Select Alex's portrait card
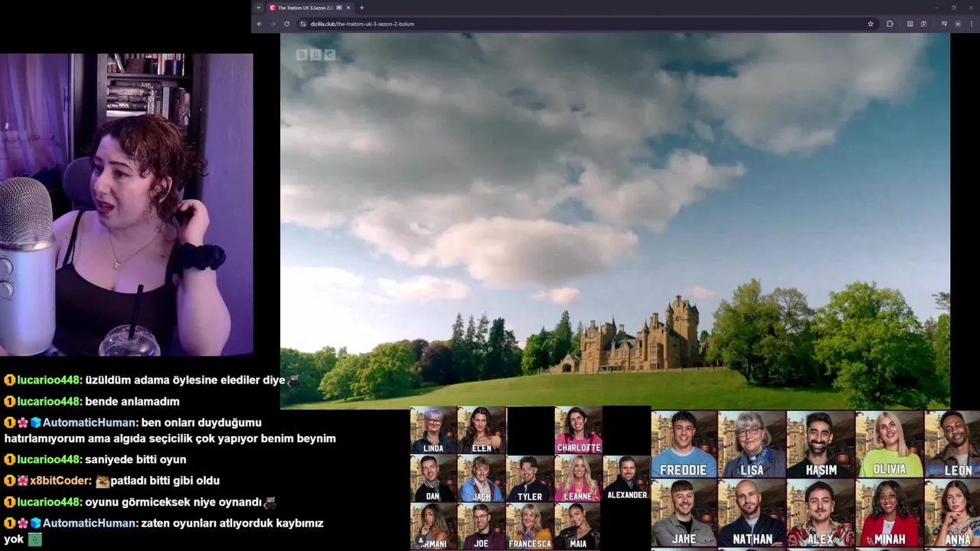980x551 pixels. point(820,514)
